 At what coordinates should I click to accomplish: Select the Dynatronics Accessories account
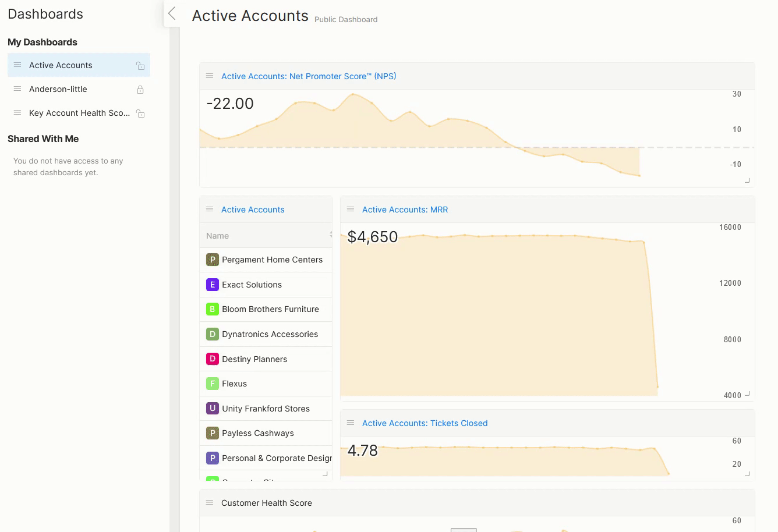(x=270, y=334)
